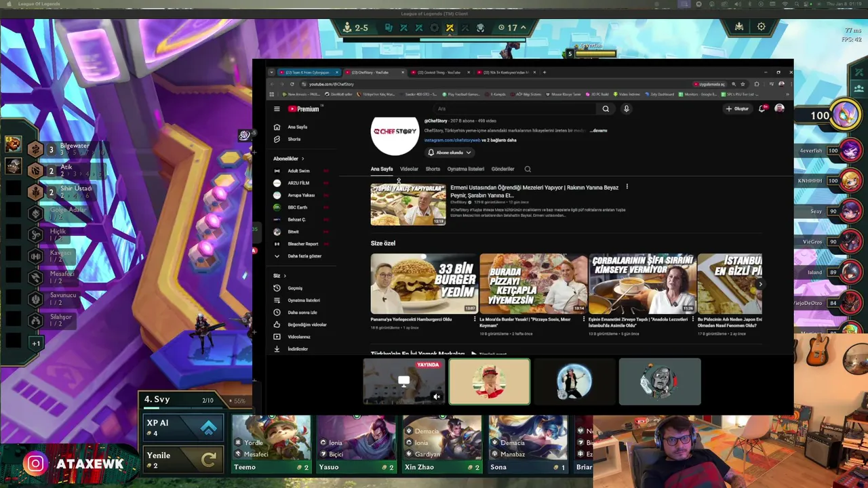Open the Abone olundu subscription dropdown
This screenshot has height=488, width=868.
point(448,152)
